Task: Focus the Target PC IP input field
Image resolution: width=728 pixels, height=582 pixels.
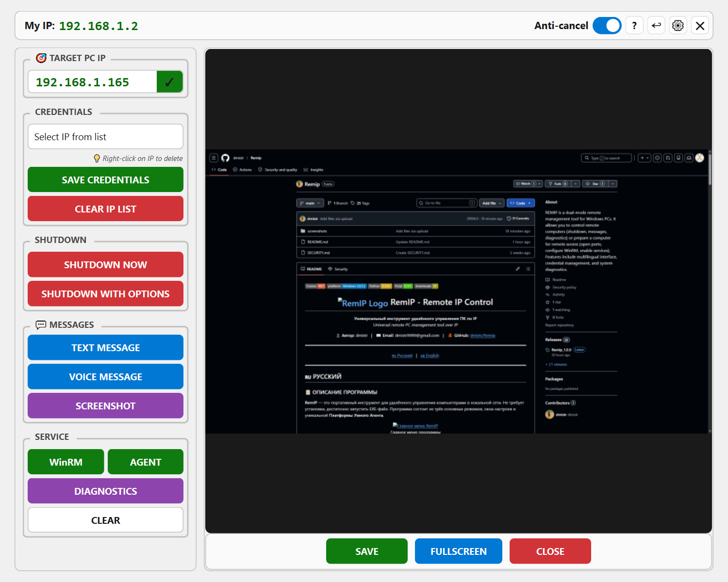Action: [93, 82]
